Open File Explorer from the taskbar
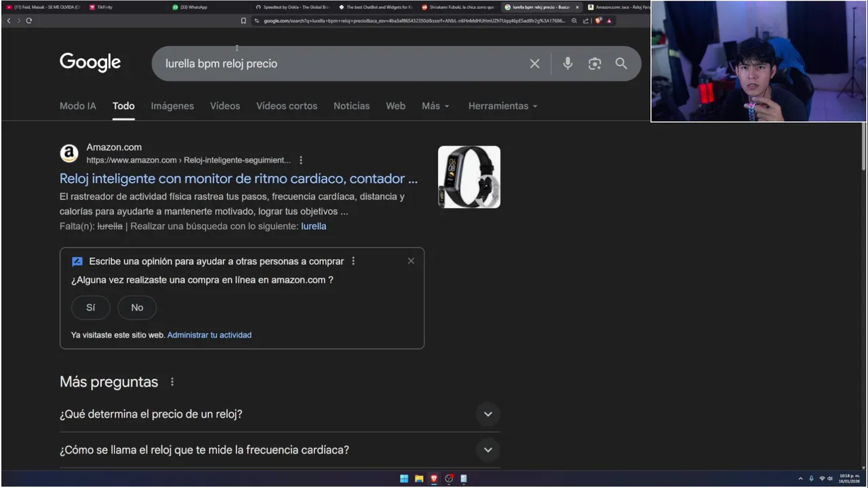This screenshot has width=868, height=488. (x=419, y=479)
